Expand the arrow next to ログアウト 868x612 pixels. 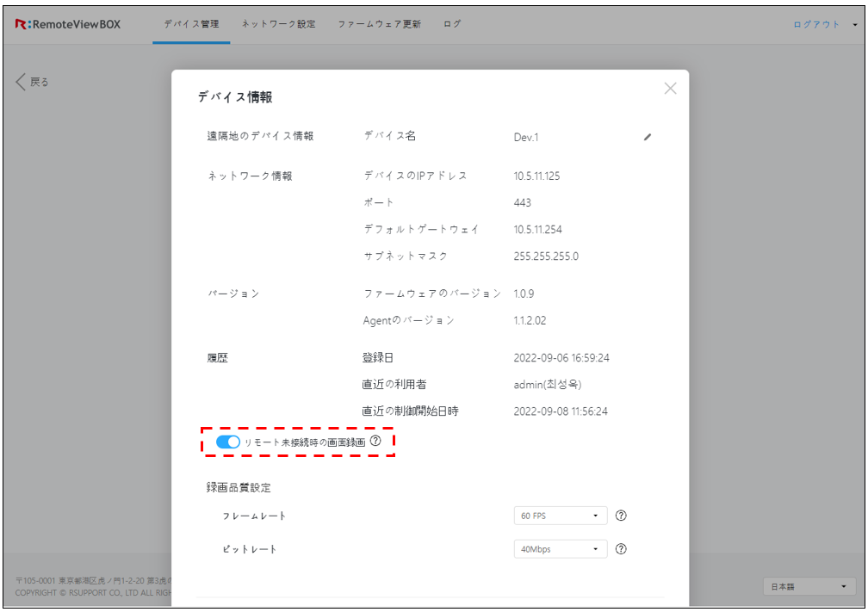[853, 25]
